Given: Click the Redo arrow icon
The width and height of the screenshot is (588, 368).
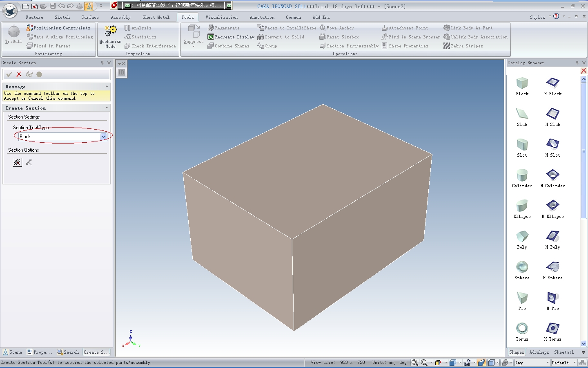Looking at the screenshot, I should point(70,6).
